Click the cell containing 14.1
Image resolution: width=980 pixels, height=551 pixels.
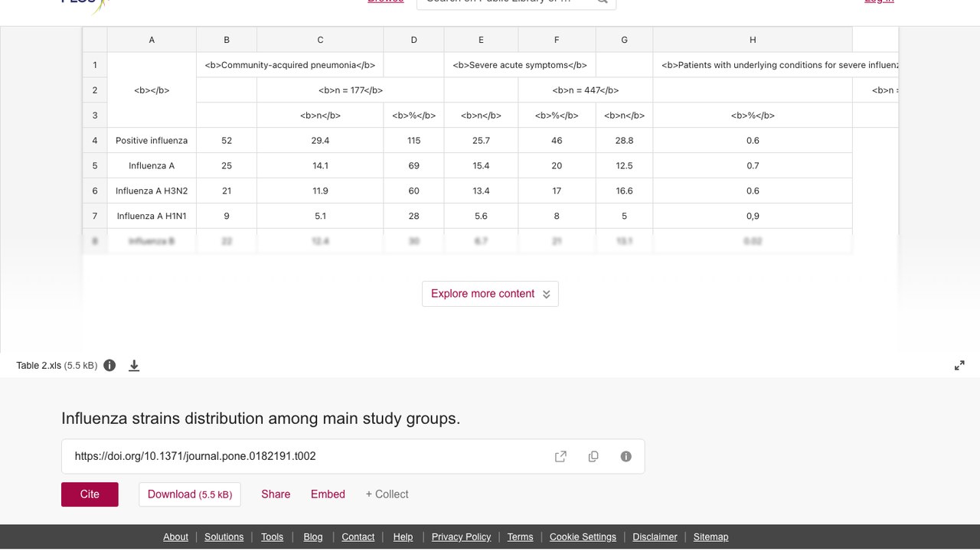(320, 165)
